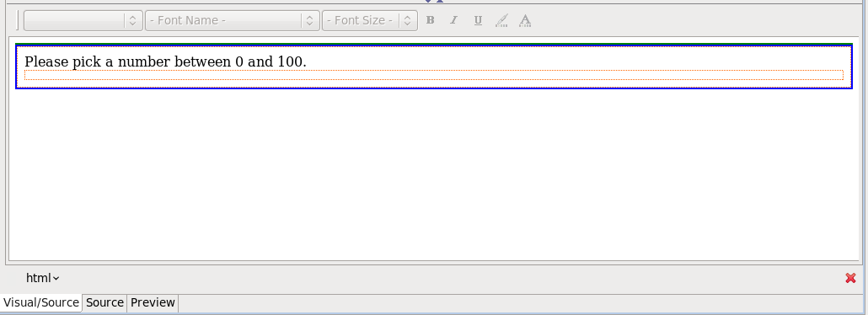This screenshot has width=868, height=315.
Task: Open the Font Size dropdown
Action: point(369,20)
